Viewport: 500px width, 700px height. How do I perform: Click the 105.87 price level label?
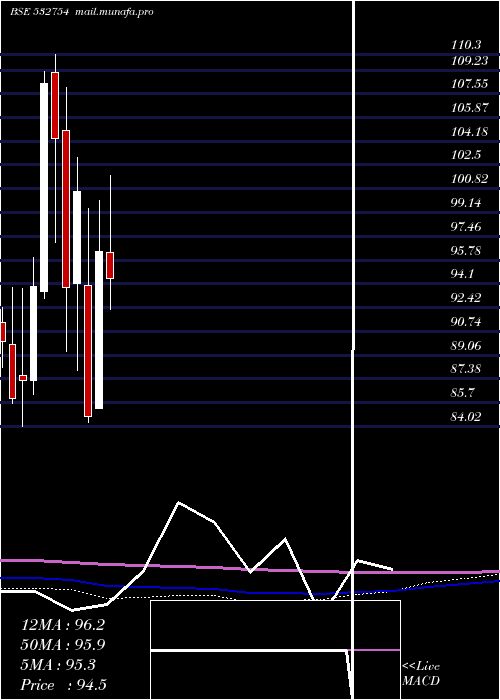point(469,108)
